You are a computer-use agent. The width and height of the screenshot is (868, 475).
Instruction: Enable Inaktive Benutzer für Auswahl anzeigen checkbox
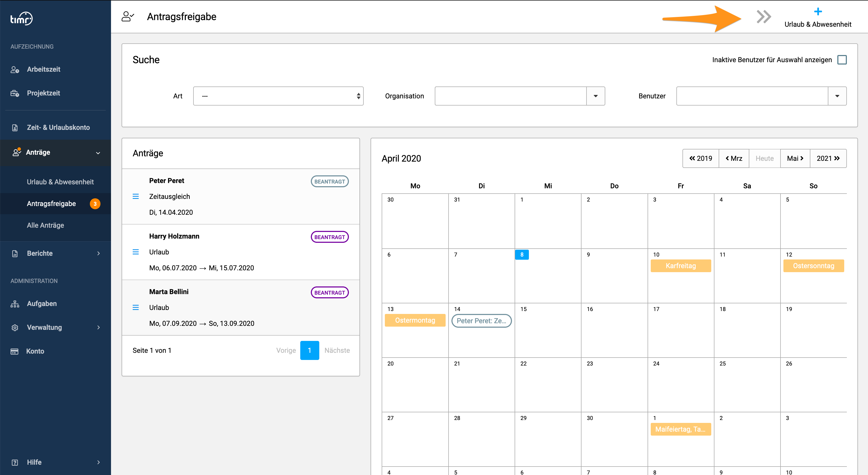click(x=842, y=60)
